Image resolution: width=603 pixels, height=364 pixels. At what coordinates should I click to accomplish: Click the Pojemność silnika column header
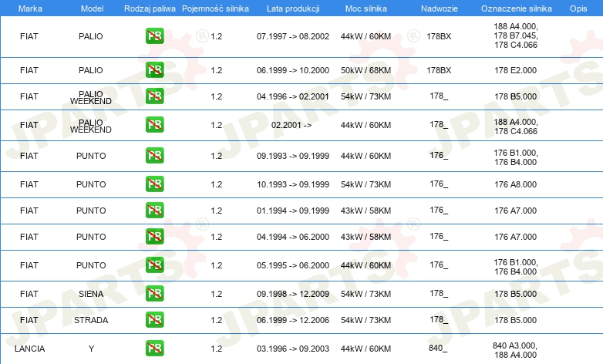point(215,8)
